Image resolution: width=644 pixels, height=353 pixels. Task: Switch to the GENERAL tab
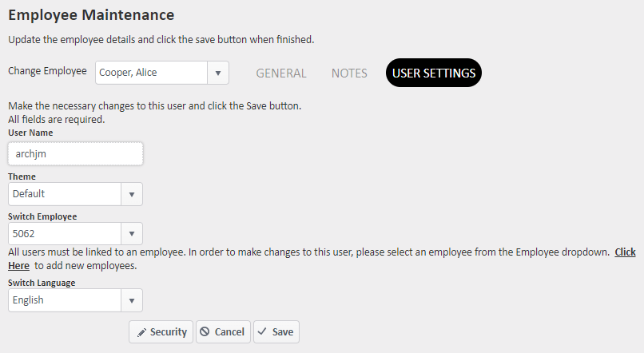click(280, 73)
